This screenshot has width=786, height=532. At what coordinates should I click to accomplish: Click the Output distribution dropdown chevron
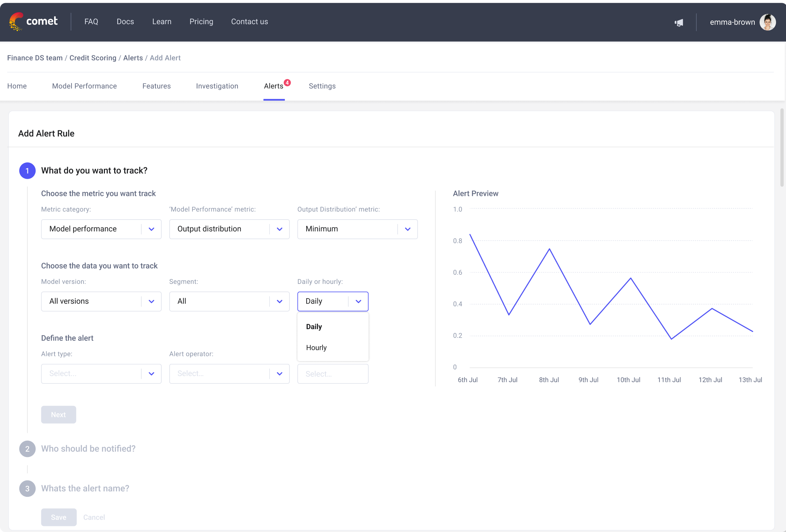point(280,229)
